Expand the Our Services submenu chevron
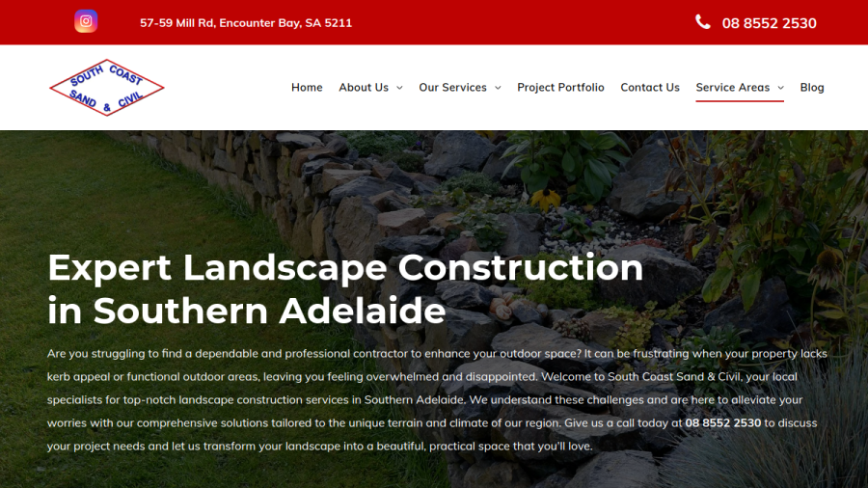The width and height of the screenshot is (868, 488). click(x=498, y=88)
